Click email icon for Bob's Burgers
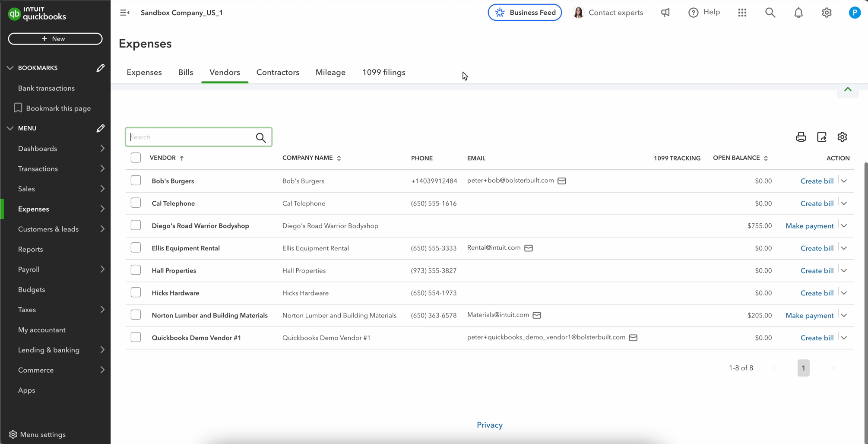The height and width of the screenshot is (444, 868). click(x=562, y=181)
